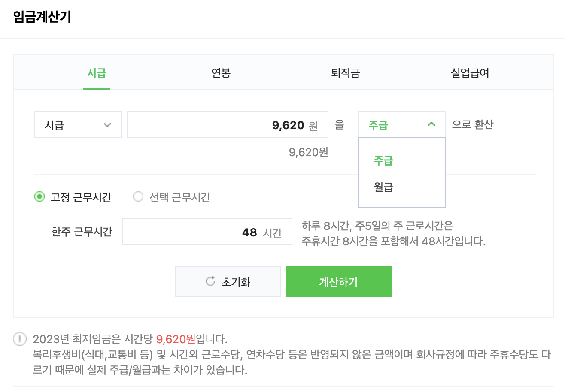Open the 실업급여 tab
This screenshot has width=565, height=392.
pyautogui.click(x=469, y=73)
